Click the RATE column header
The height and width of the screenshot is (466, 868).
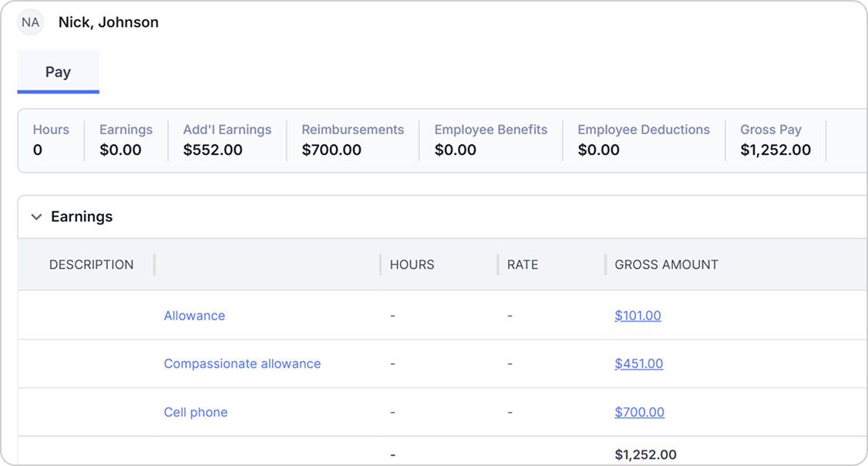point(523,265)
